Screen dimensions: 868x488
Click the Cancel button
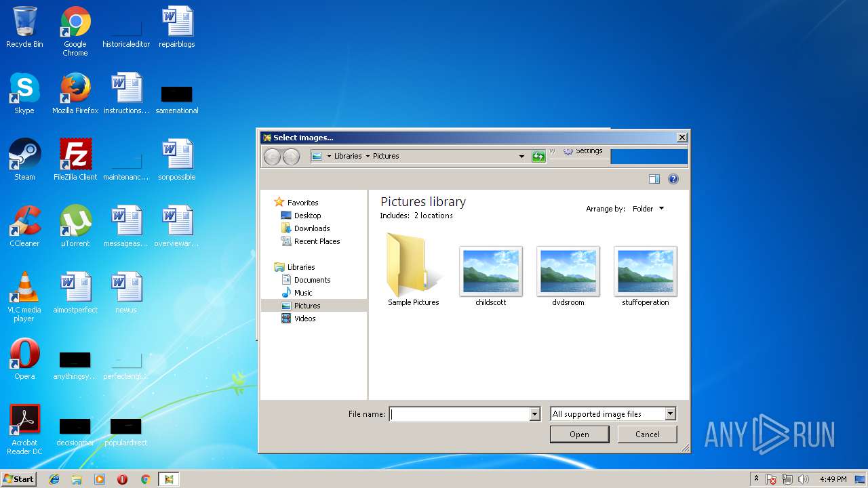point(648,434)
